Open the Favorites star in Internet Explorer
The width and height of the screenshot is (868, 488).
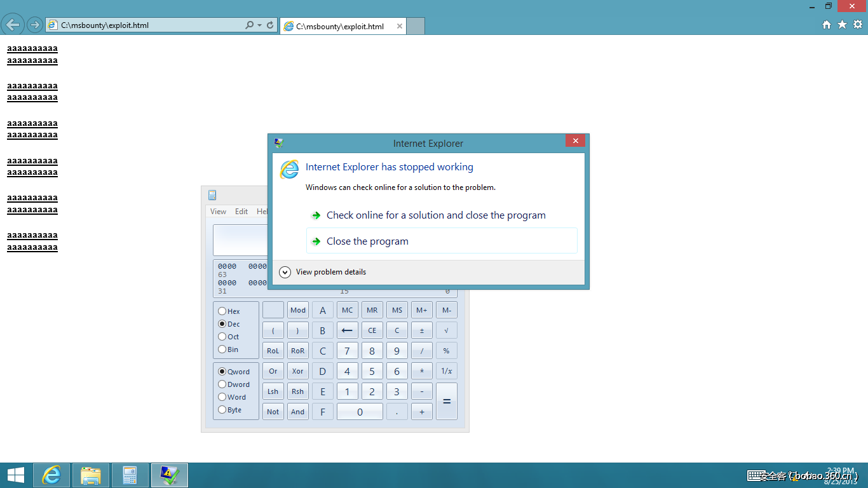pyautogui.click(x=841, y=25)
